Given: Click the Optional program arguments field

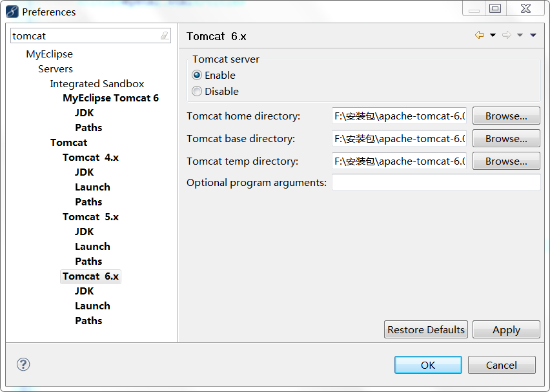Looking at the screenshot, I should click(x=436, y=183).
